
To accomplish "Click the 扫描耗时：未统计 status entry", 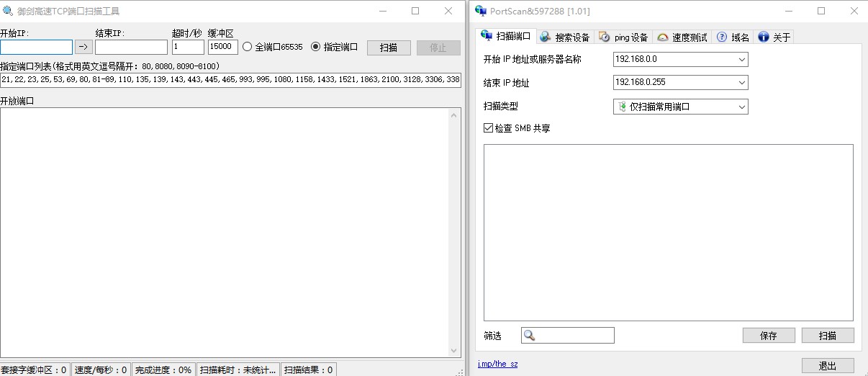I will [238, 370].
